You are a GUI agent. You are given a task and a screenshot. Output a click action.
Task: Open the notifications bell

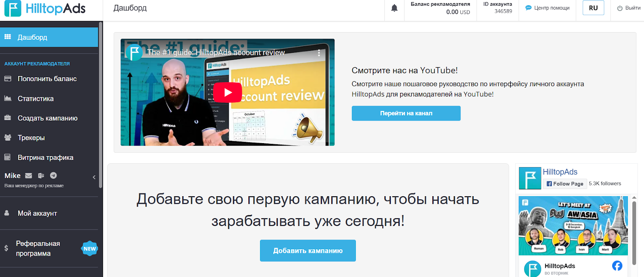pos(394,8)
